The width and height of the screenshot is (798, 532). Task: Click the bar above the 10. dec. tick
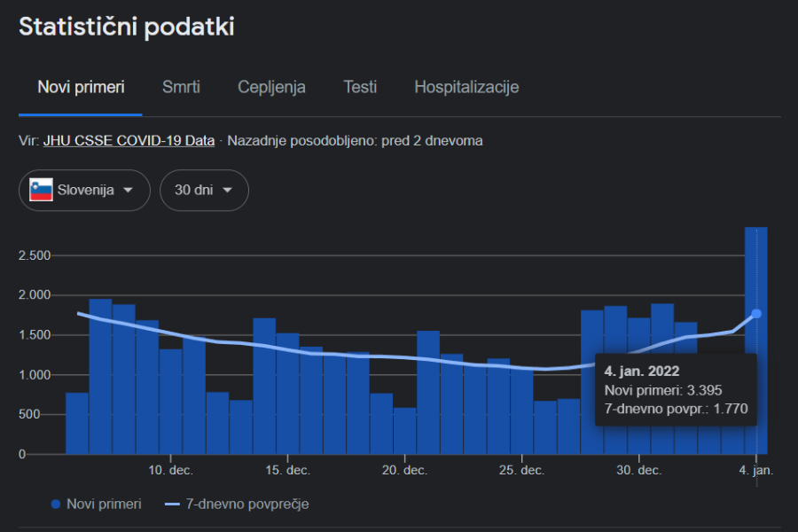(171, 401)
